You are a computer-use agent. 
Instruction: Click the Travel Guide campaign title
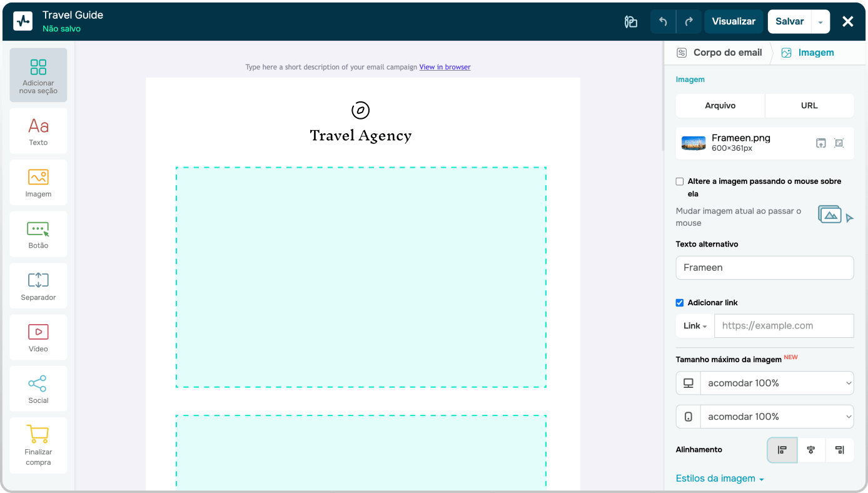[73, 15]
